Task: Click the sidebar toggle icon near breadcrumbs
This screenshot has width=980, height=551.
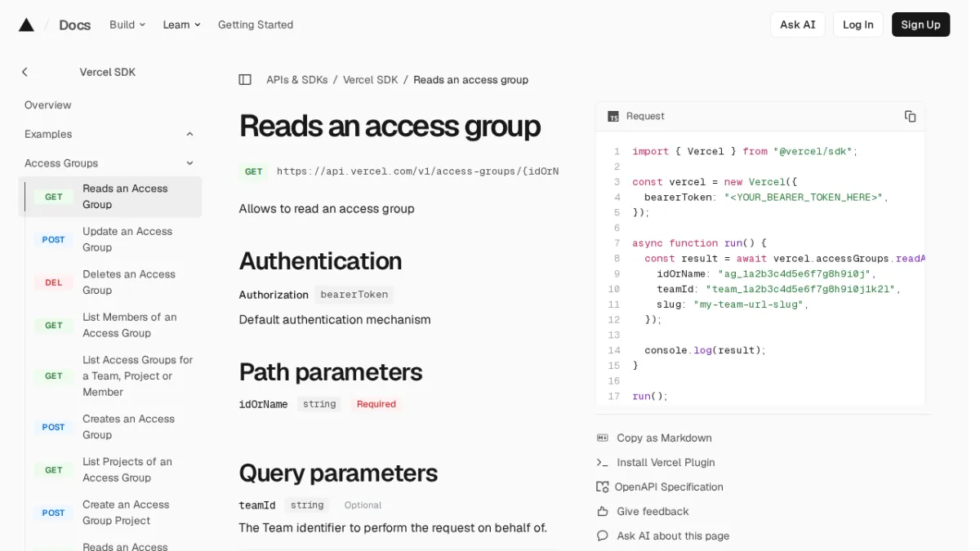Action: click(245, 80)
